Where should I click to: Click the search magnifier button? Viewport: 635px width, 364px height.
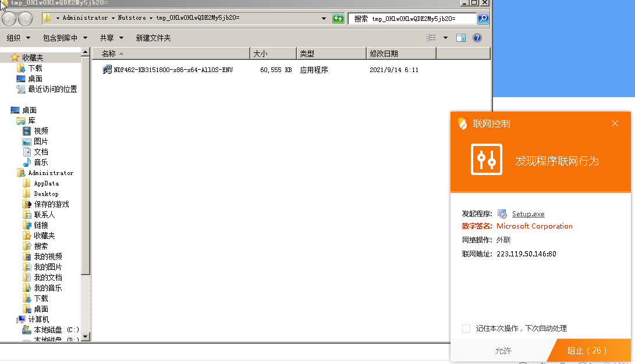pyautogui.click(x=483, y=18)
